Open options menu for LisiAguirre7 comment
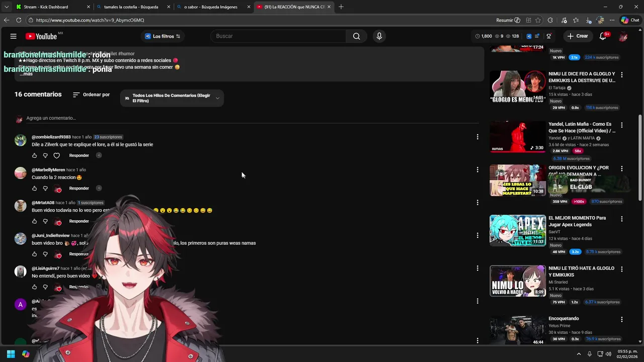Image resolution: width=644 pixels, height=362 pixels. click(477, 268)
